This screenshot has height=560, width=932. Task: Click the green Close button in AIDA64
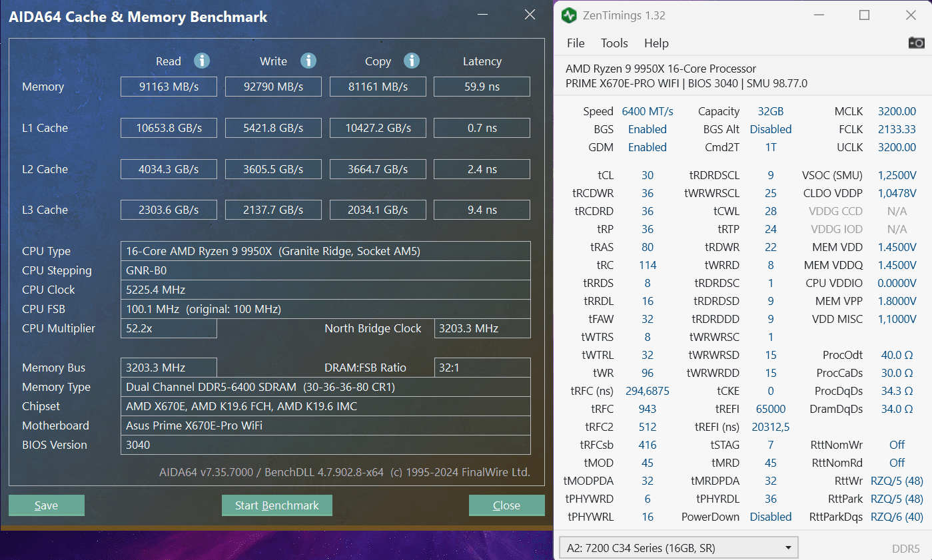pyautogui.click(x=506, y=505)
